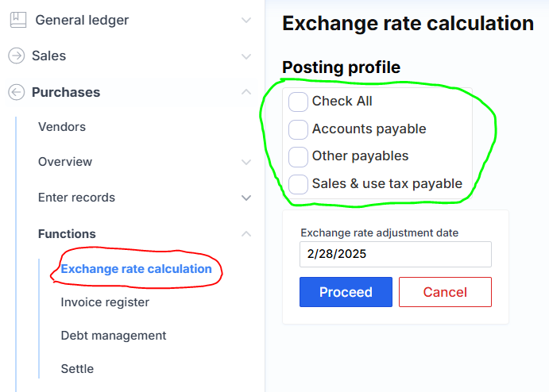
Task: Go to Invoice register
Action: coord(105,302)
